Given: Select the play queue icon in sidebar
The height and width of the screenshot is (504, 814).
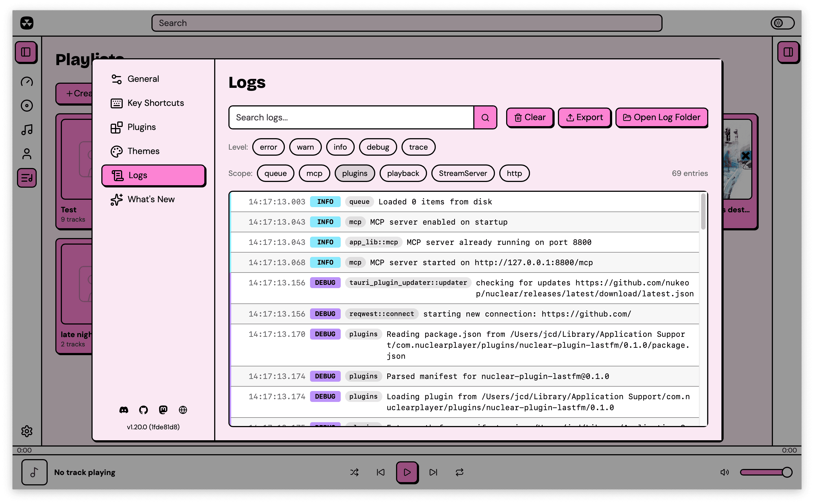Looking at the screenshot, I should tap(27, 178).
